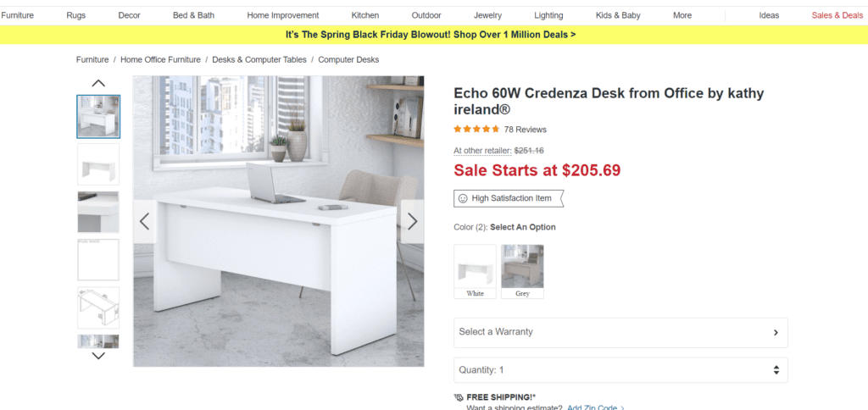This screenshot has width=868, height=410.
Task: Open the Lighting category menu
Action: (548, 15)
